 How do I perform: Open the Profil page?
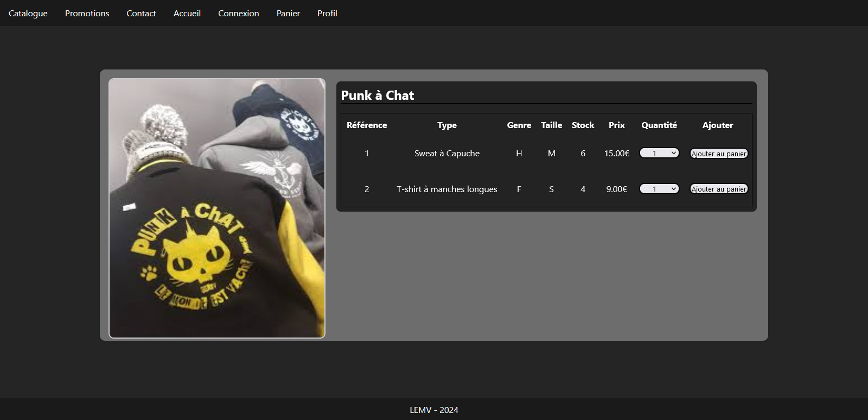click(x=327, y=13)
